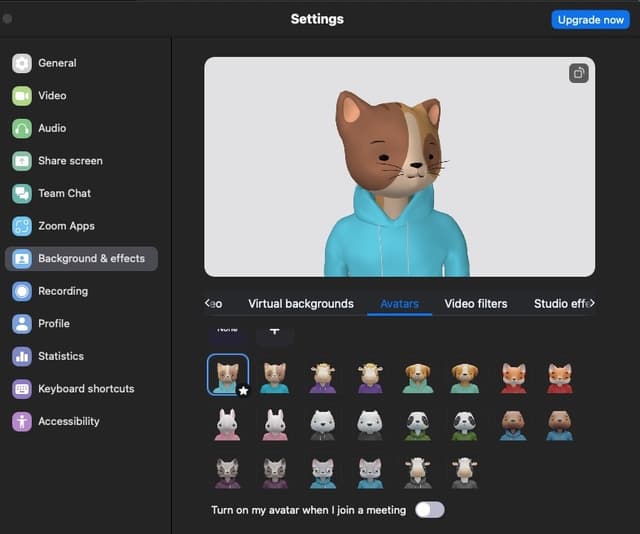Open Recording settings icon
640x534 pixels.
[22, 291]
